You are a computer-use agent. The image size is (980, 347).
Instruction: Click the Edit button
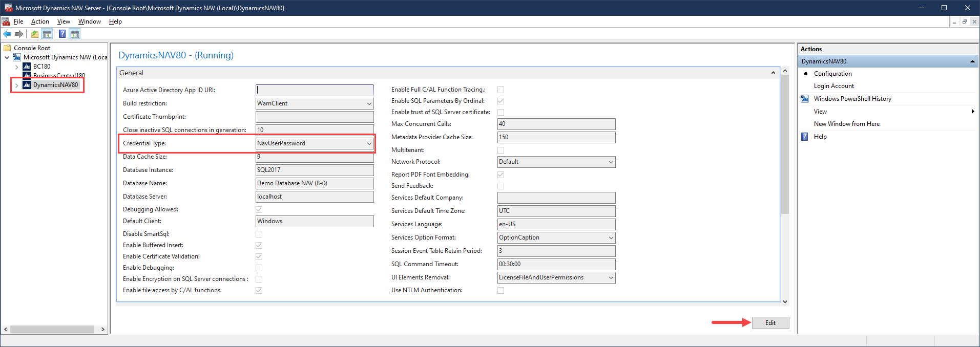point(770,323)
